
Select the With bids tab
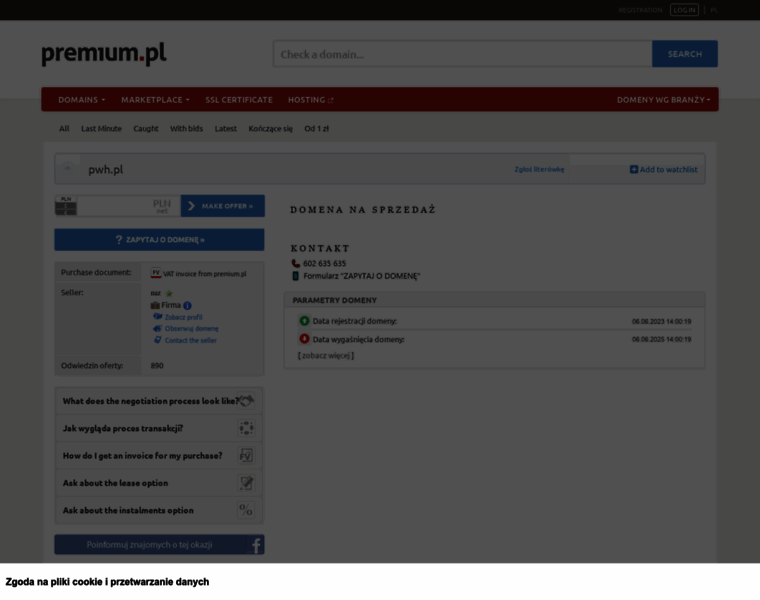pyautogui.click(x=186, y=129)
